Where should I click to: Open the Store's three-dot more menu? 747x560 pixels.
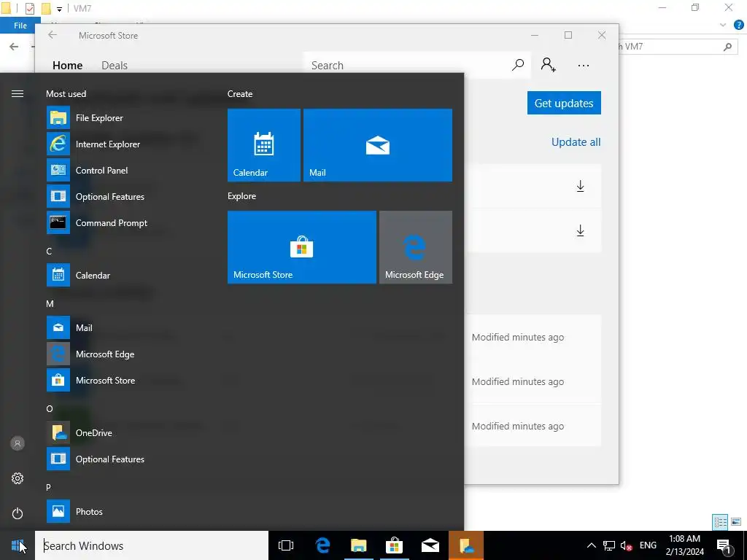click(584, 65)
